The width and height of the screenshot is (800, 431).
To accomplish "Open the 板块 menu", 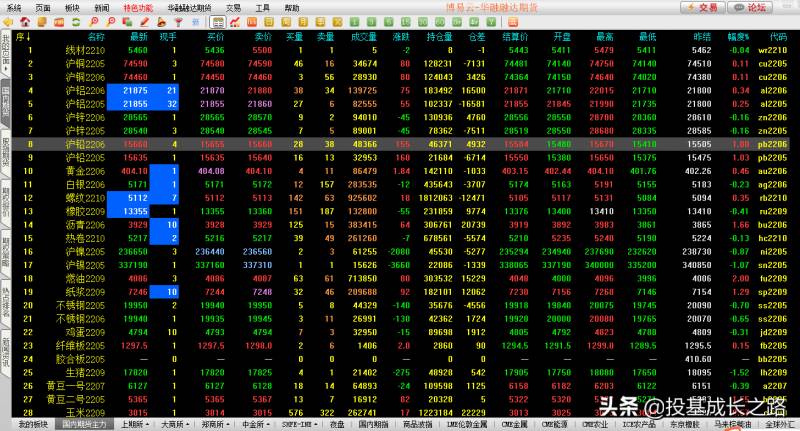I will click(x=72, y=8).
